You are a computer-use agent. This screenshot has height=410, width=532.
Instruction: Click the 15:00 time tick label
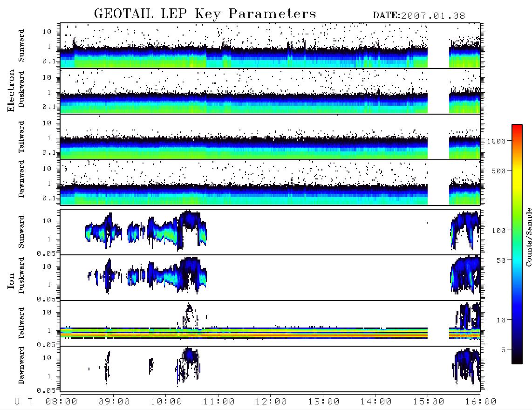428,402
